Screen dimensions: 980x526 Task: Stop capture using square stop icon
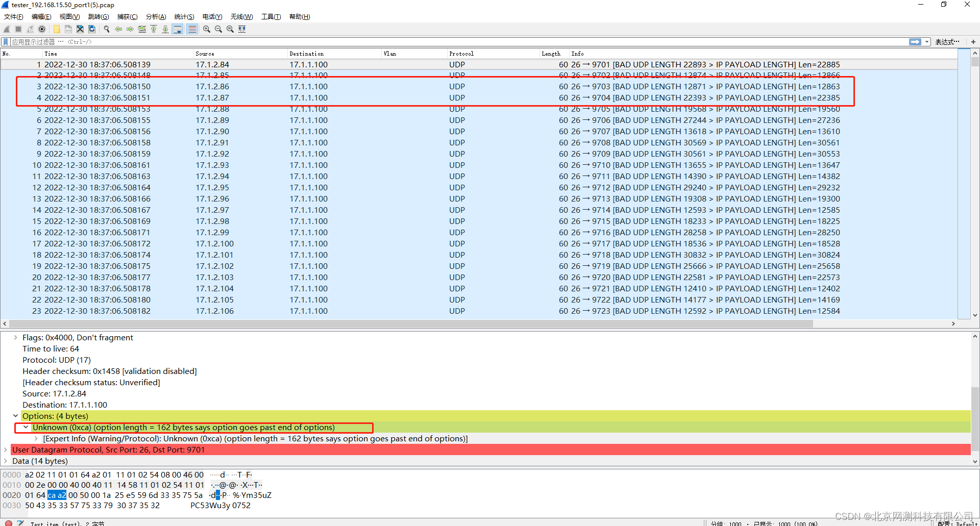[18, 29]
